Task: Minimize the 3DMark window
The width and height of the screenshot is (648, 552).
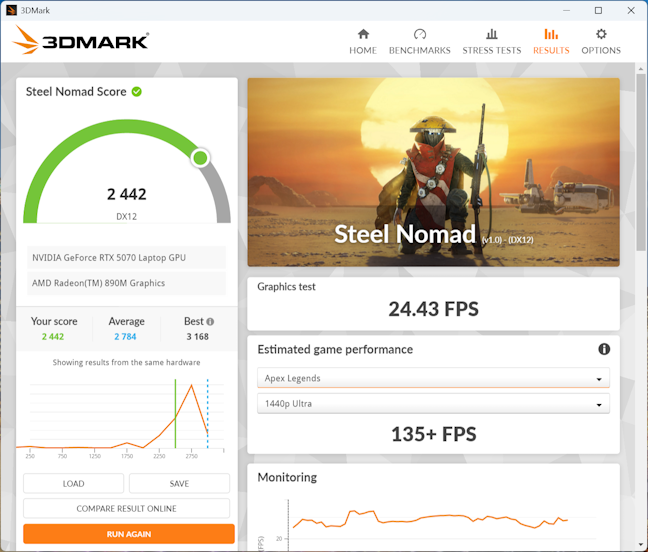Action: 566,10
